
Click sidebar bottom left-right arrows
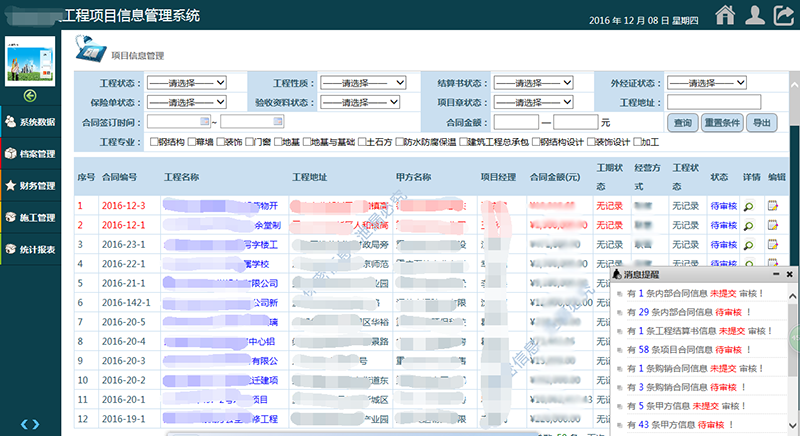pyautogui.click(x=30, y=424)
